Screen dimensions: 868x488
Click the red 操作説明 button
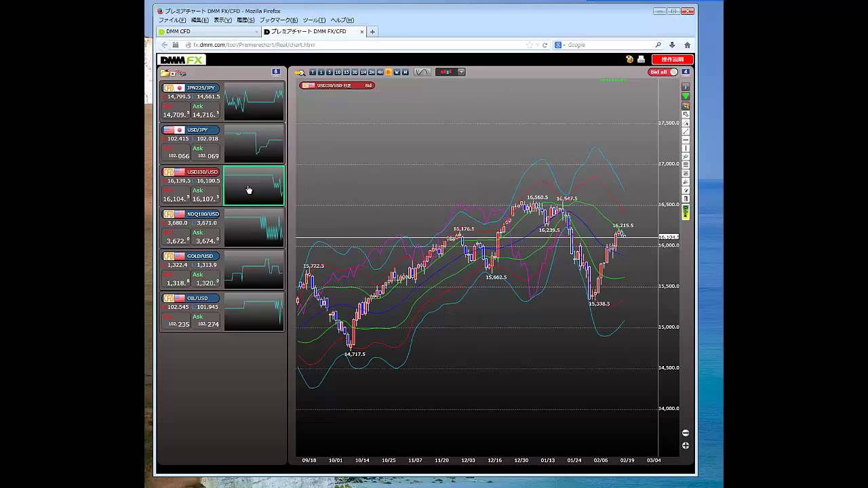672,60
